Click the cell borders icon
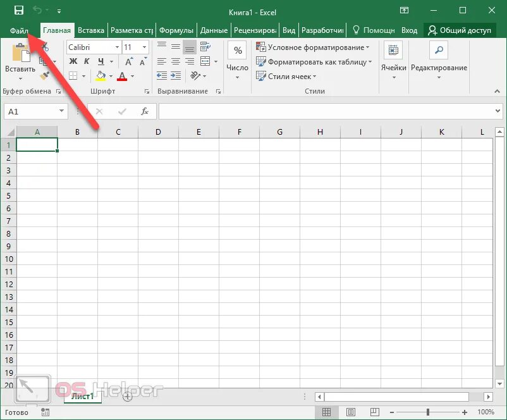The width and height of the screenshot is (507, 420). (73, 76)
